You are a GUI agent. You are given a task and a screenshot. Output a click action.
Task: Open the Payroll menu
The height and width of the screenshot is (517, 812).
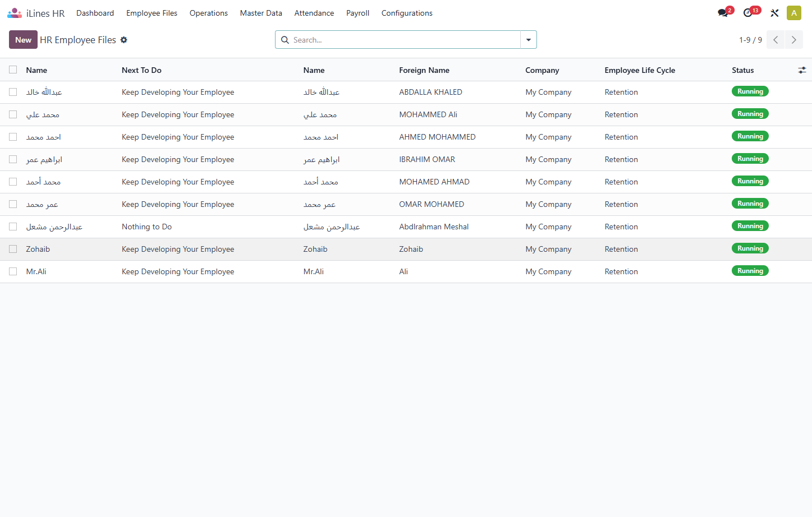pyautogui.click(x=357, y=13)
